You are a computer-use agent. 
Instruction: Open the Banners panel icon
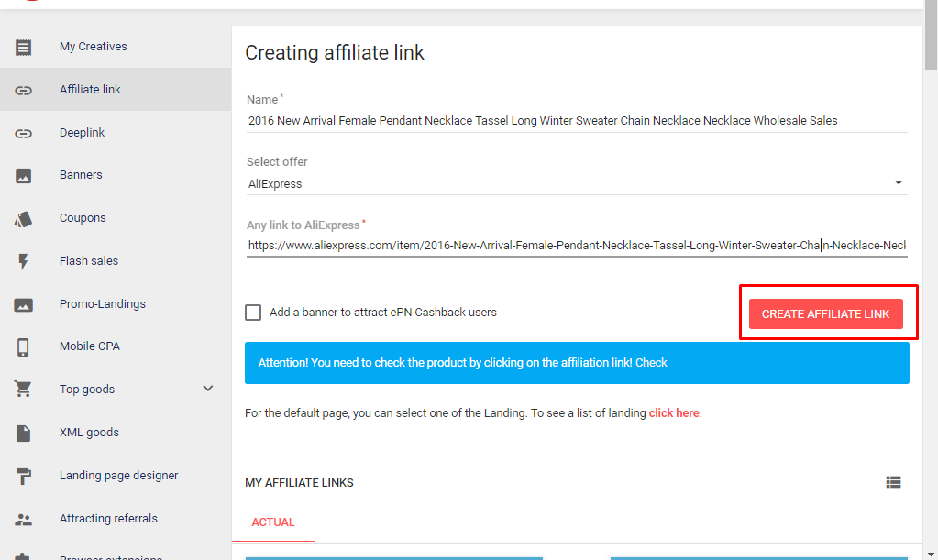[x=23, y=174]
